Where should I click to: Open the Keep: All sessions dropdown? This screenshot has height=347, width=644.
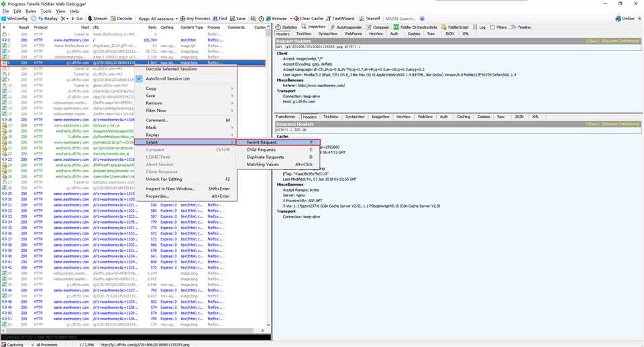158,19
